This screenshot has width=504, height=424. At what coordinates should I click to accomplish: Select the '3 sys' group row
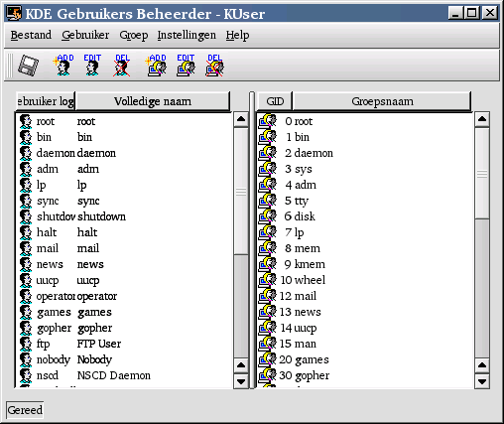[x=365, y=169]
